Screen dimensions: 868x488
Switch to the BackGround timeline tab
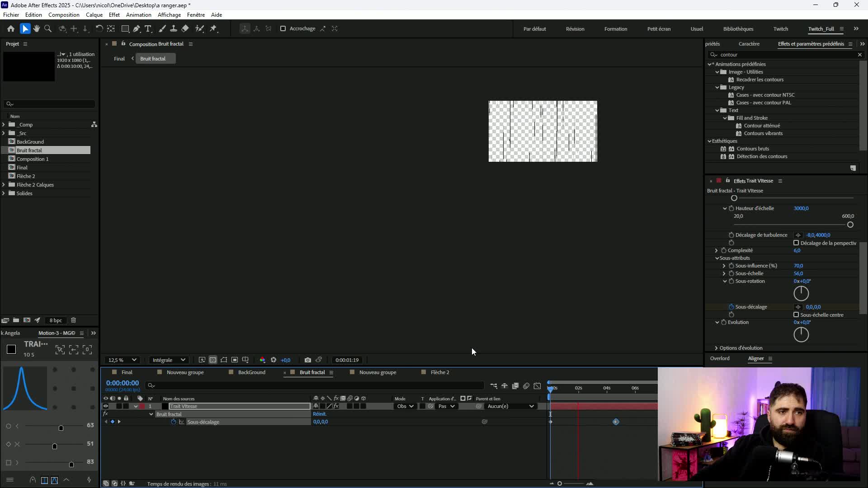pos(252,372)
